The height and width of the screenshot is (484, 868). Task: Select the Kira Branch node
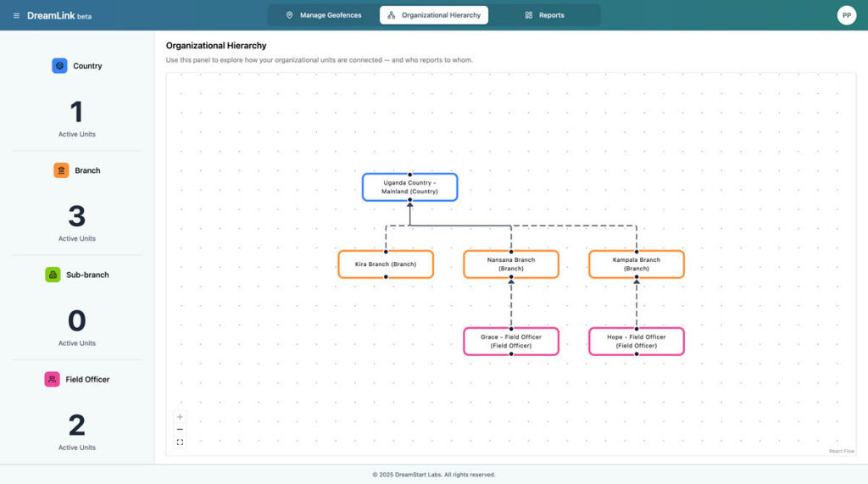click(x=386, y=264)
